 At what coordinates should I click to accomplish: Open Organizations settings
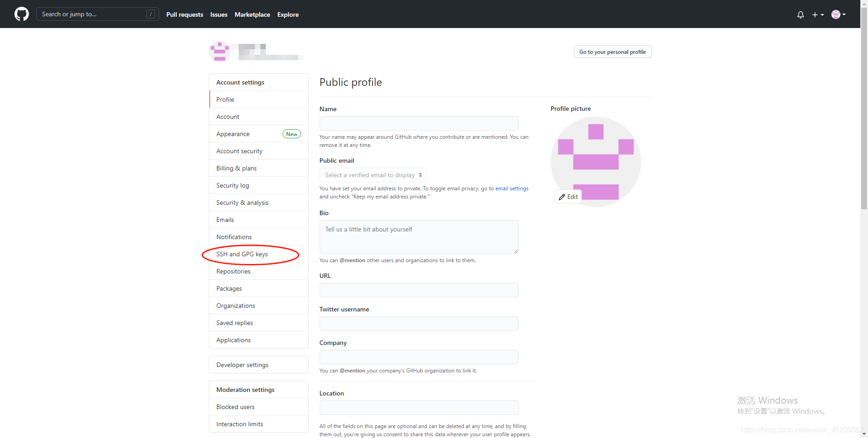(259, 306)
